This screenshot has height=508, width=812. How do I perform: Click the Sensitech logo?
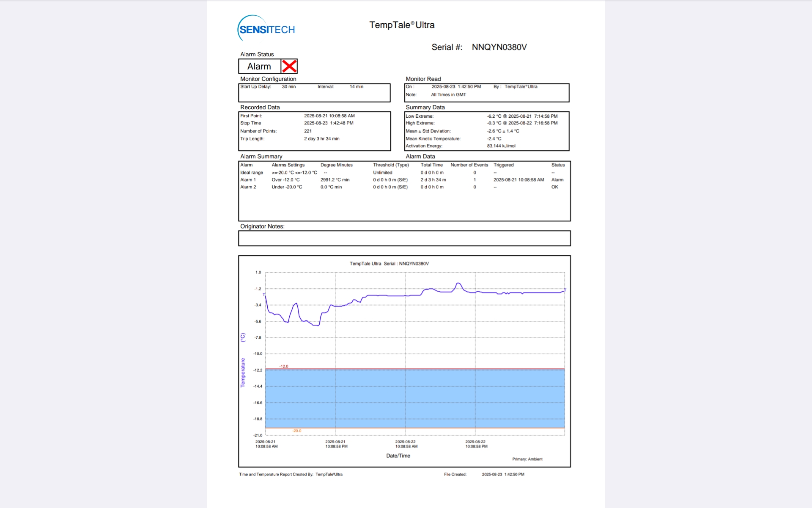tap(266, 29)
